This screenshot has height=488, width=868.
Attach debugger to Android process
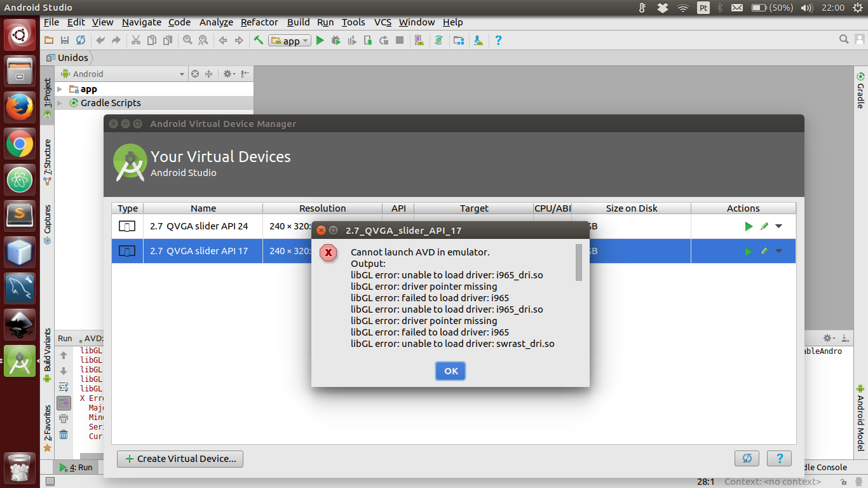pos(368,40)
